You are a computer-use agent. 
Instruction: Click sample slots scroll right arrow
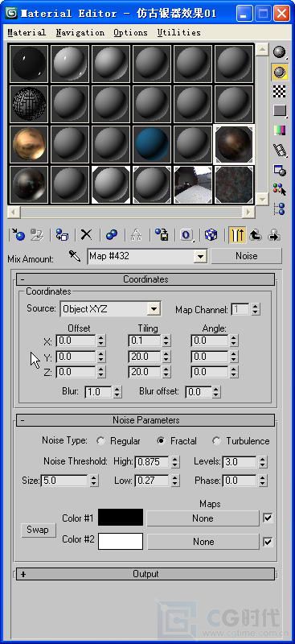pos(248,213)
